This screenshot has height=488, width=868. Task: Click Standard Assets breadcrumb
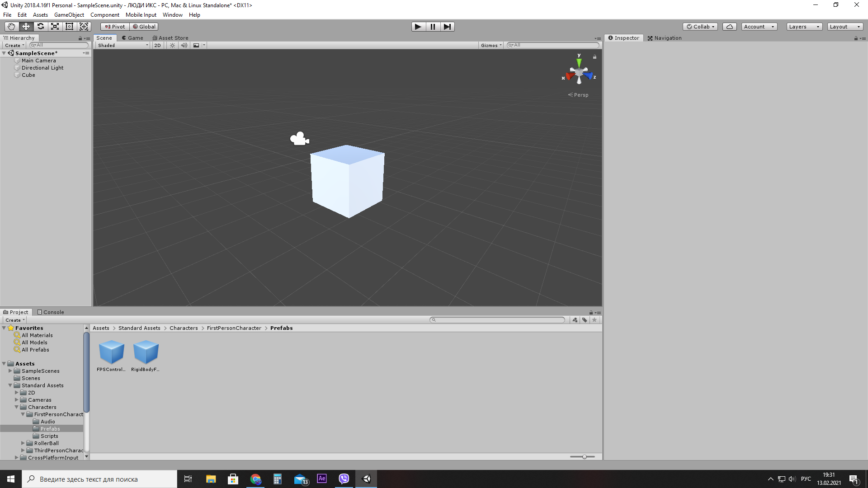click(139, 328)
